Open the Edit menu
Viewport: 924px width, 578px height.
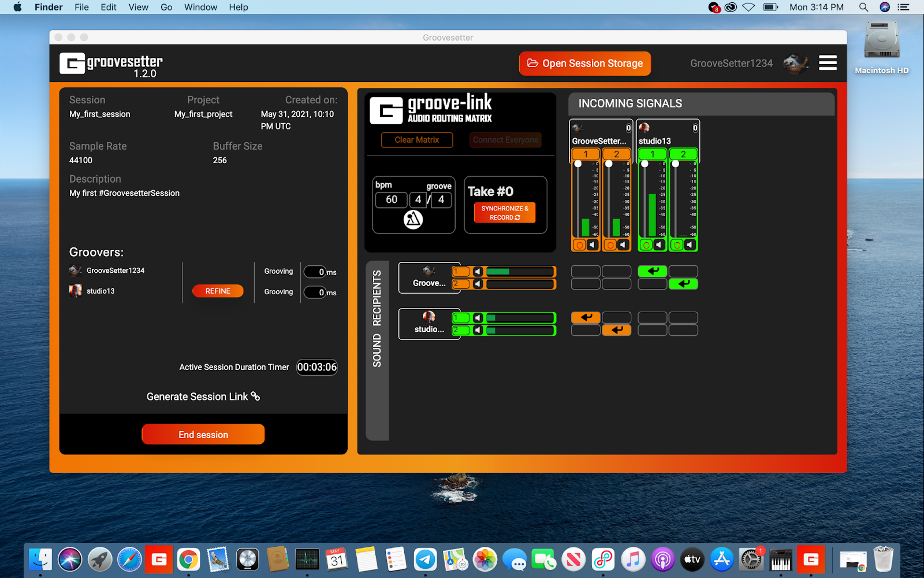click(x=109, y=7)
